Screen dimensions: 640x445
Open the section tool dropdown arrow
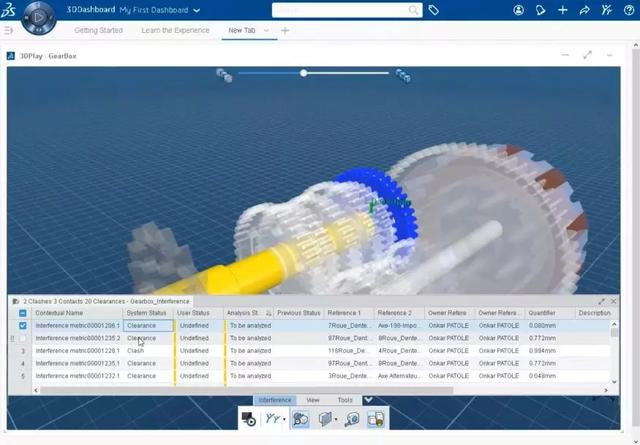(336, 419)
